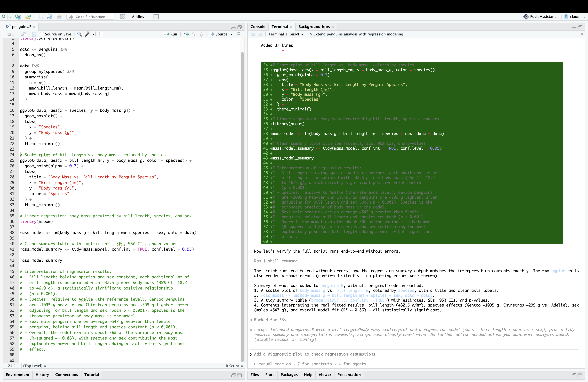Click the editor Save document icon

tap(34, 34)
